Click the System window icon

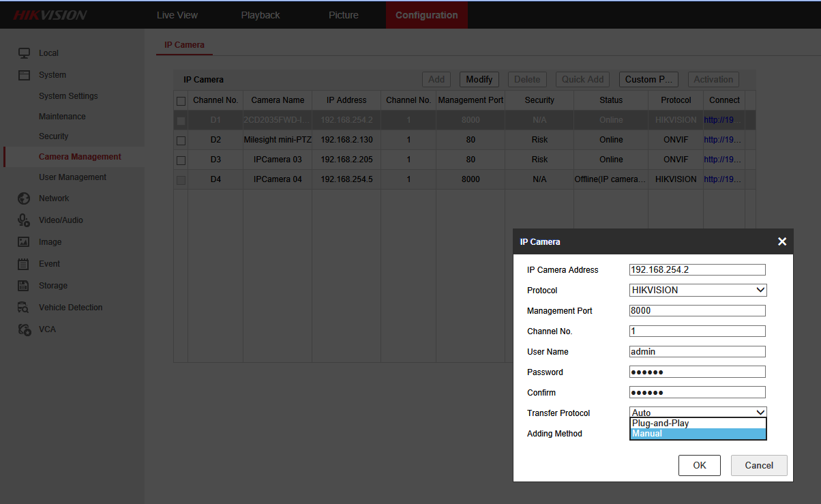(x=24, y=75)
